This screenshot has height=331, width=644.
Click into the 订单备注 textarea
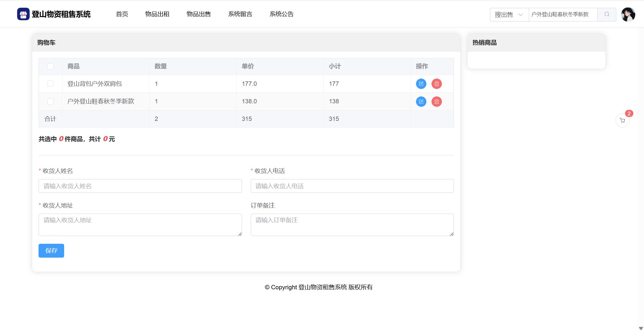(352, 225)
